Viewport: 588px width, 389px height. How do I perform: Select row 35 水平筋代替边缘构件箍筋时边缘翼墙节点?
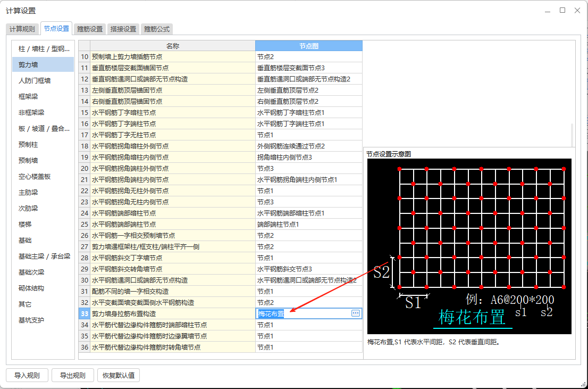(x=172, y=336)
